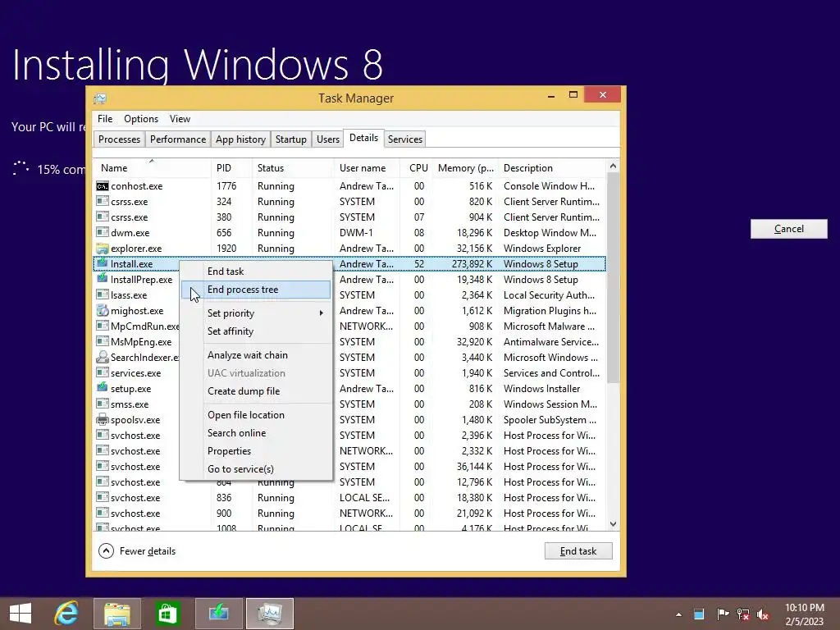Show hidden tray icons arrow

point(678,614)
